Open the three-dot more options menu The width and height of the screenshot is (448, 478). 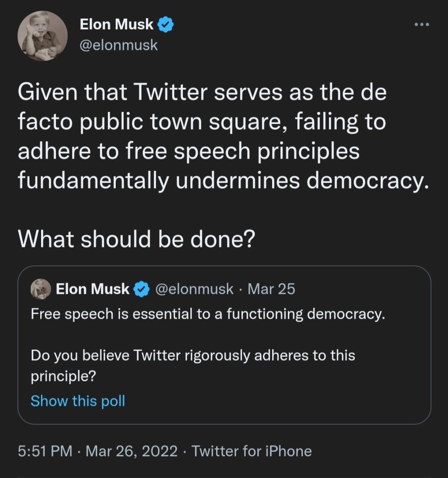[422, 25]
